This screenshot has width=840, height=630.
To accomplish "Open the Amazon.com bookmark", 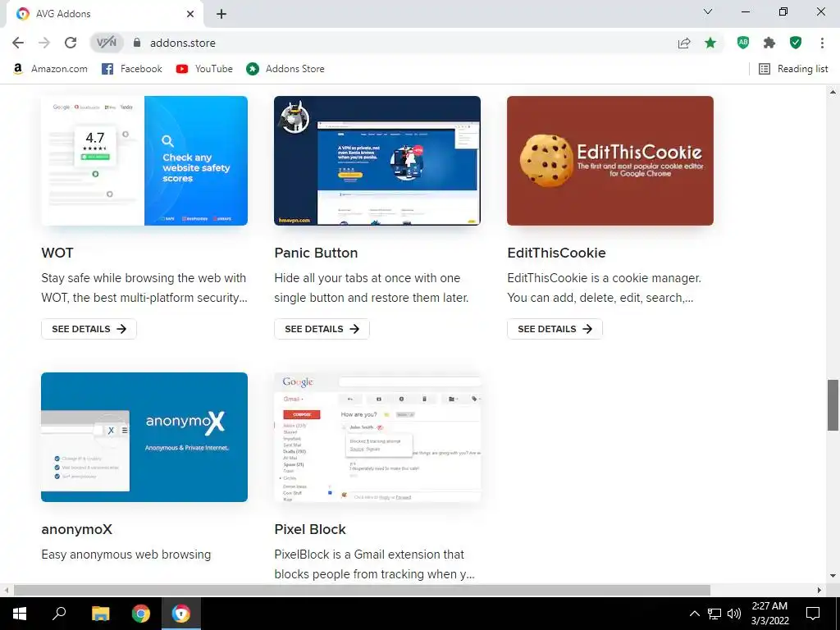I will 50,69.
